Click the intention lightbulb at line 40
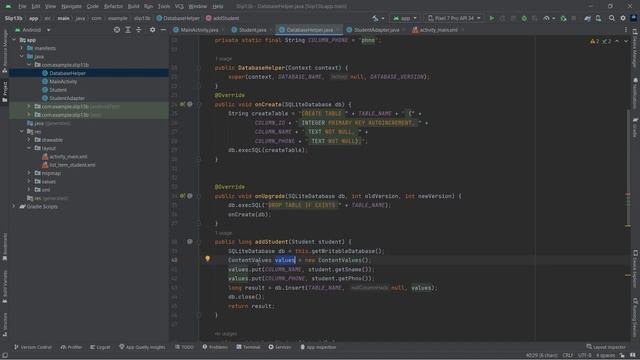 [207, 259]
